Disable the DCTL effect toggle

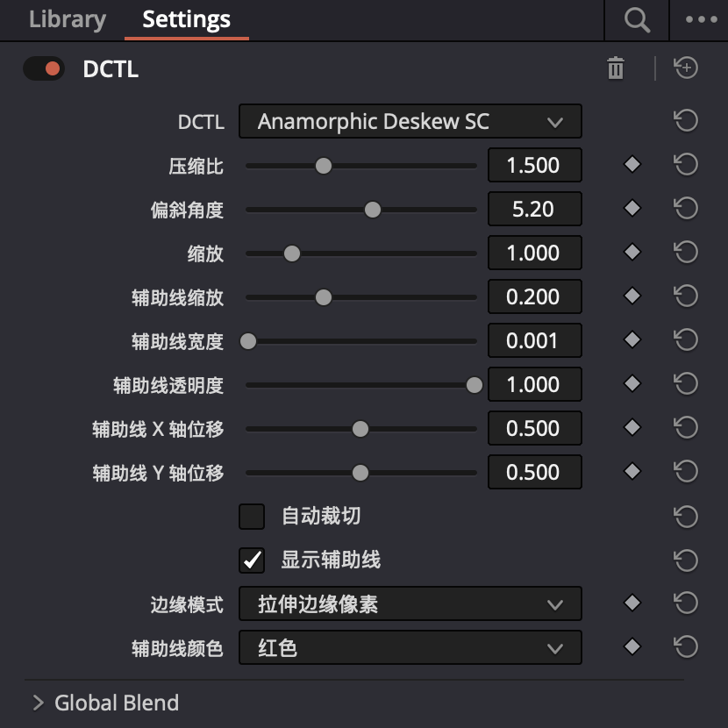point(42,68)
